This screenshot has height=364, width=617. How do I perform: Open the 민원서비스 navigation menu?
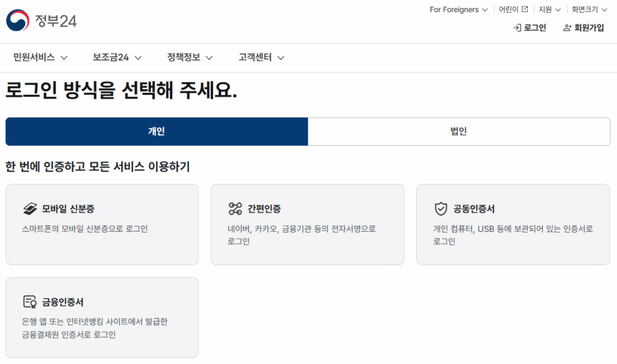click(x=40, y=58)
